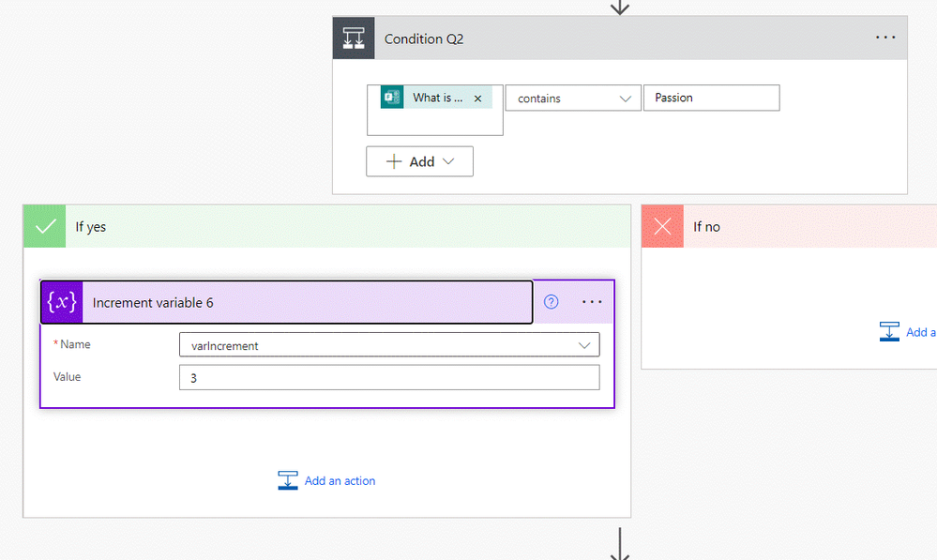Click the green 'If yes' checkmark icon
This screenshot has height=560, width=937.
[45, 226]
